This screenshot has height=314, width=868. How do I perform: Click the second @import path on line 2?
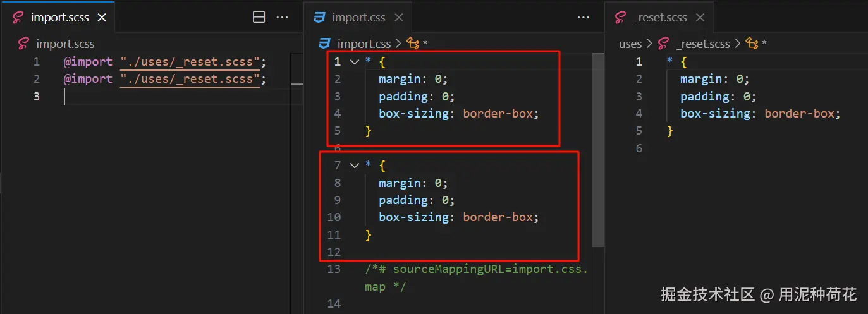point(190,79)
